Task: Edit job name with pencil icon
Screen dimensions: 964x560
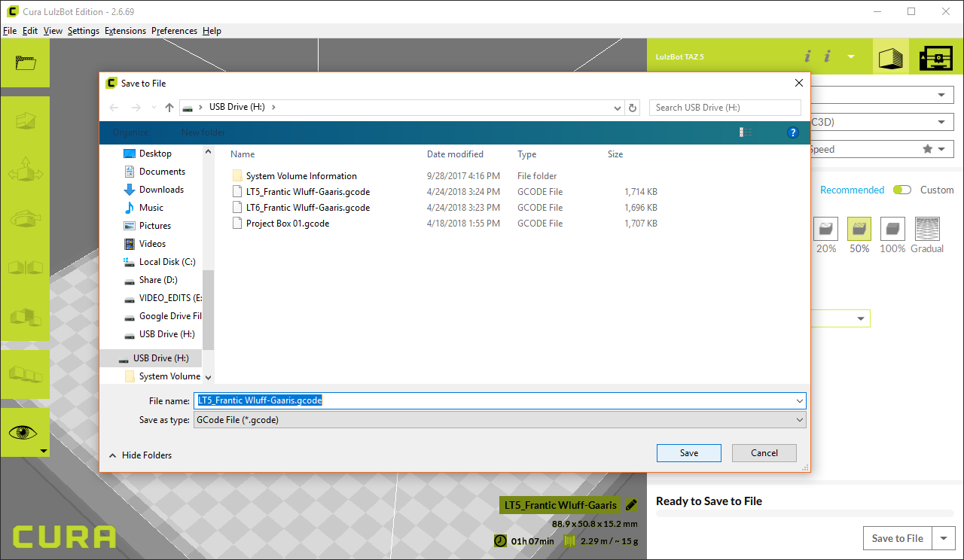Action: (631, 504)
